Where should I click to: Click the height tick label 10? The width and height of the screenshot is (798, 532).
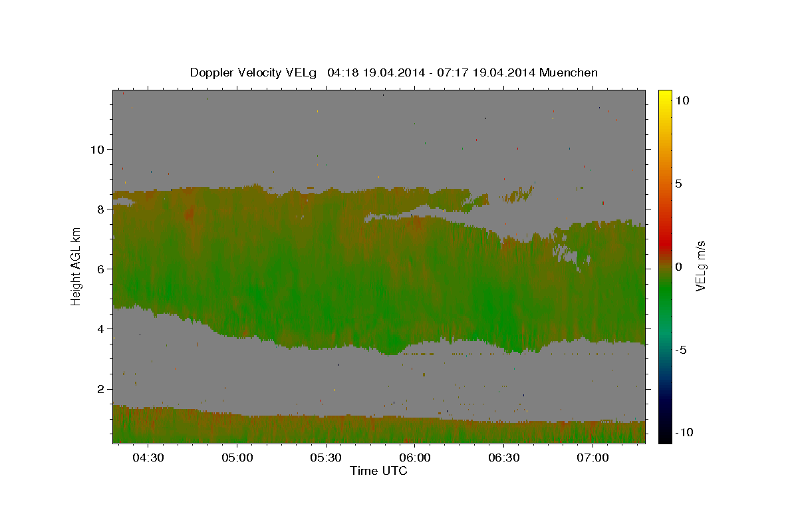pyautogui.click(x=96, y=149)
